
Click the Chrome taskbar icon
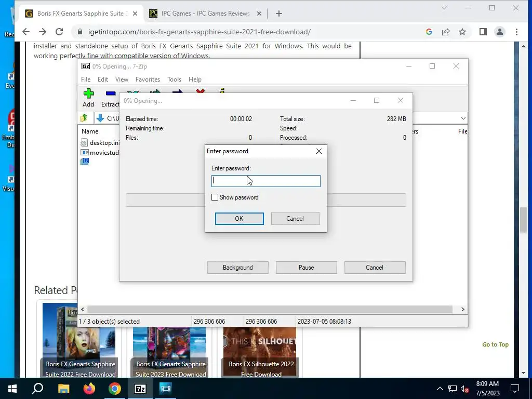115,389
